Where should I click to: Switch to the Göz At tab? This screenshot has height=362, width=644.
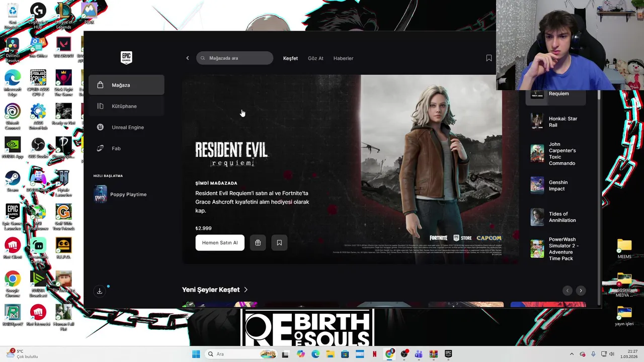315,58
